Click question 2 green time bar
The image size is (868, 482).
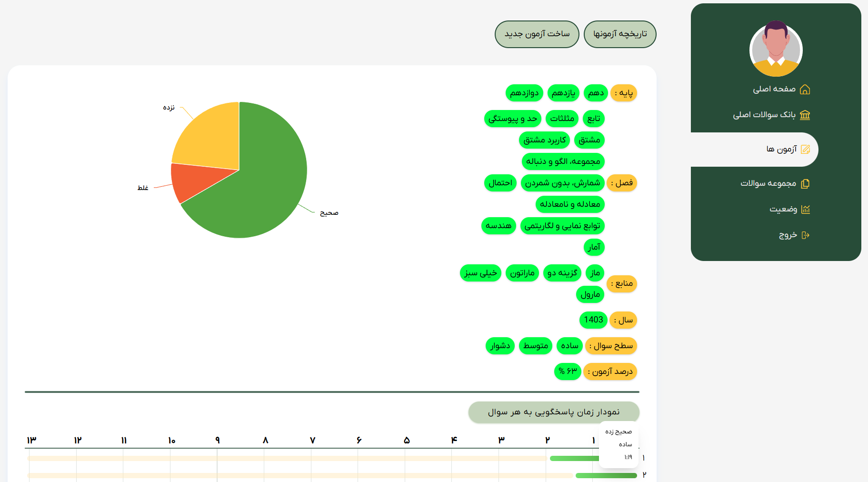click(x=606, y=475)
